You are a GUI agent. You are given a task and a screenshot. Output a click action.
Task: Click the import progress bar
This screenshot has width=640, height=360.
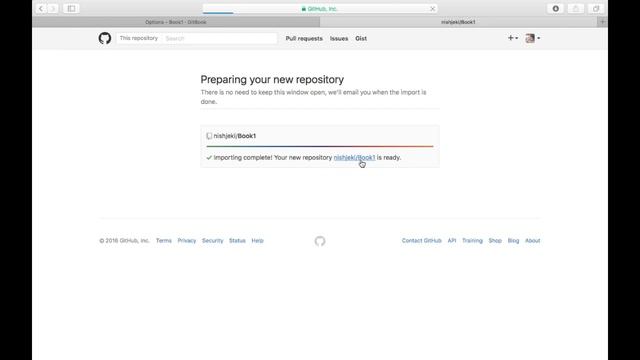coord(320,146)
